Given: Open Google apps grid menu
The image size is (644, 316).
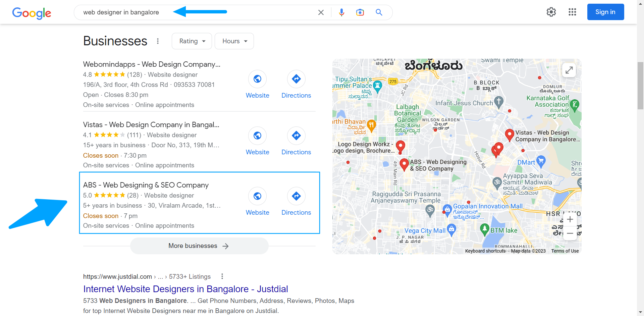Looking at the screenshot, I should (x=572, y=12).
